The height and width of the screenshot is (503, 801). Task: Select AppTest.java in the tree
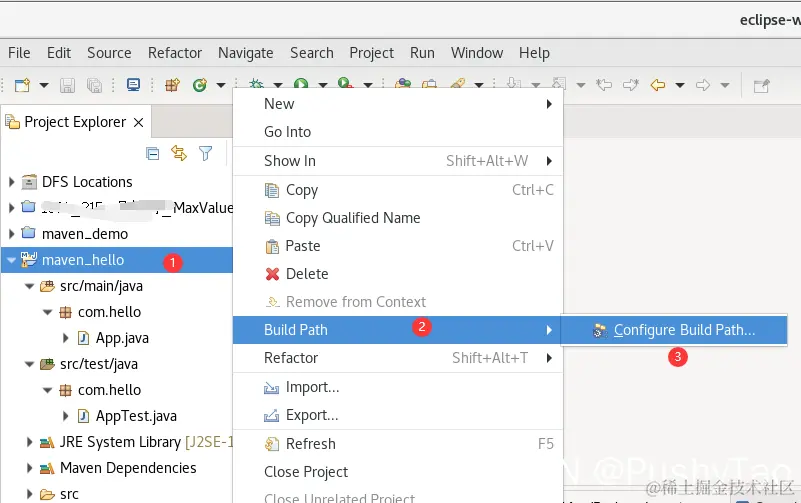click(136, 416)
